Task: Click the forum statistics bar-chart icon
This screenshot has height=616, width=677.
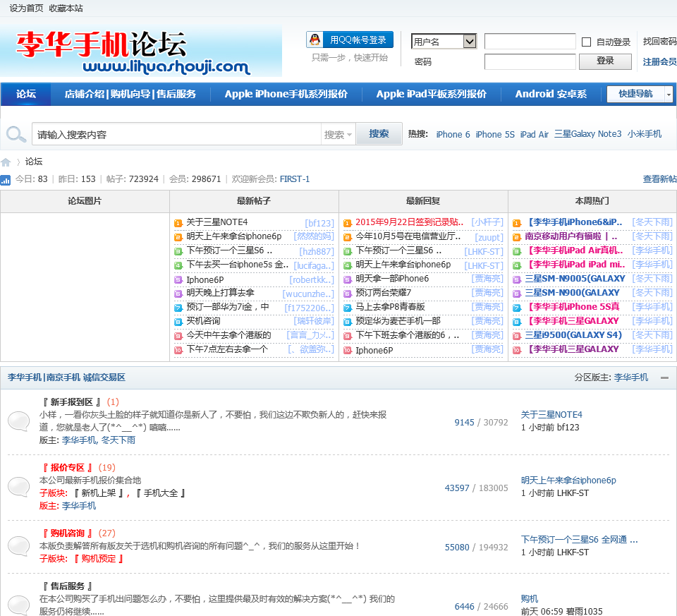Action: click(x=5, y=180)
